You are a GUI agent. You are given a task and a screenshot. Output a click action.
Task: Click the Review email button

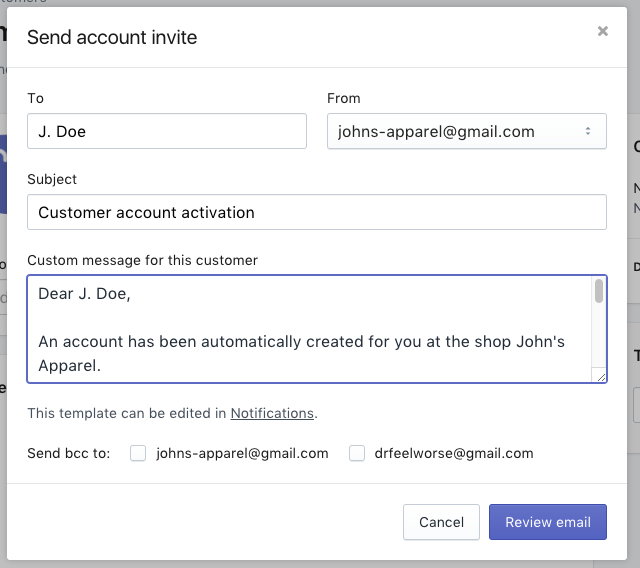click(x=548, y=522)
